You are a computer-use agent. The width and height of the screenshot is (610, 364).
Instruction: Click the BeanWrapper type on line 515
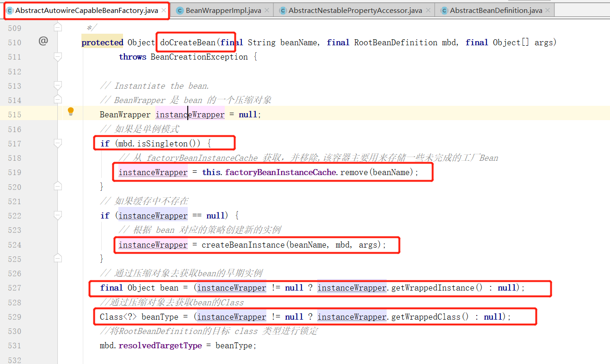pyautogui.click(x=125, y=115)
